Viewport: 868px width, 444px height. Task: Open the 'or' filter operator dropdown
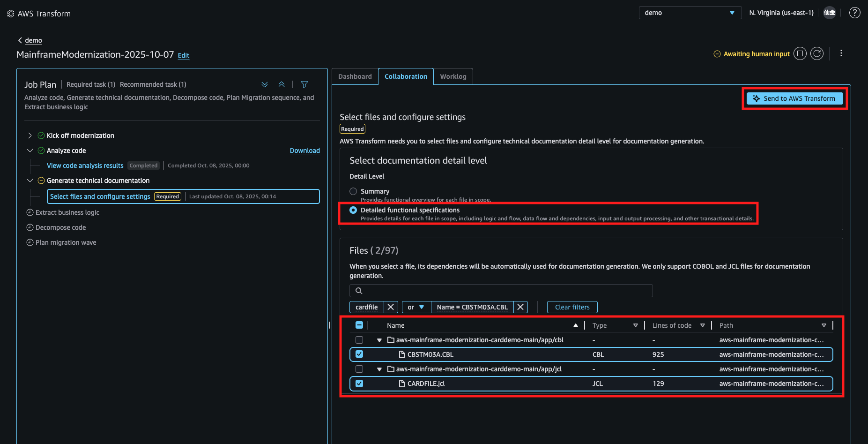click(416, 307)
